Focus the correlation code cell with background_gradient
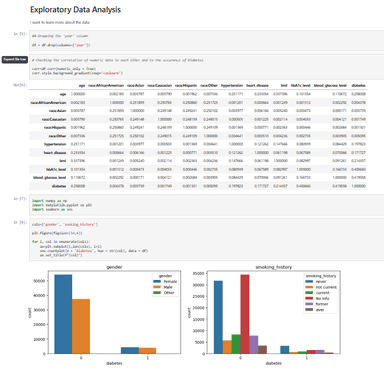 coord(207,67)
